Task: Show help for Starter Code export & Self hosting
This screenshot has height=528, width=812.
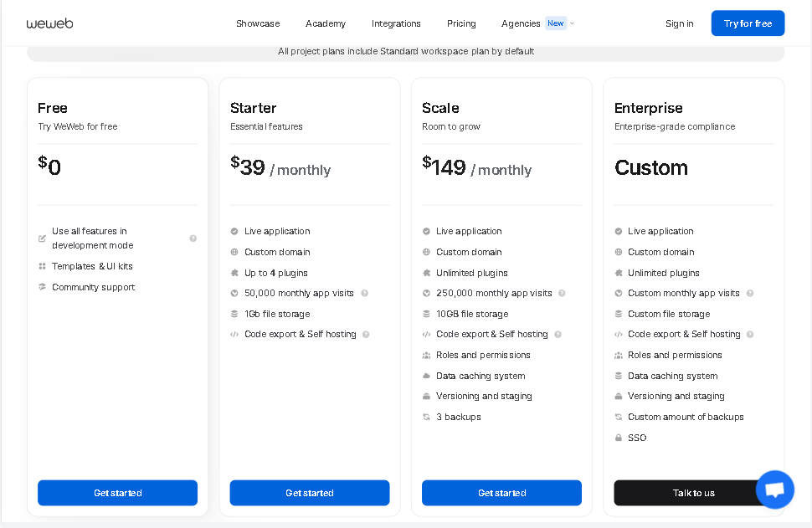Action: [366, 335]
